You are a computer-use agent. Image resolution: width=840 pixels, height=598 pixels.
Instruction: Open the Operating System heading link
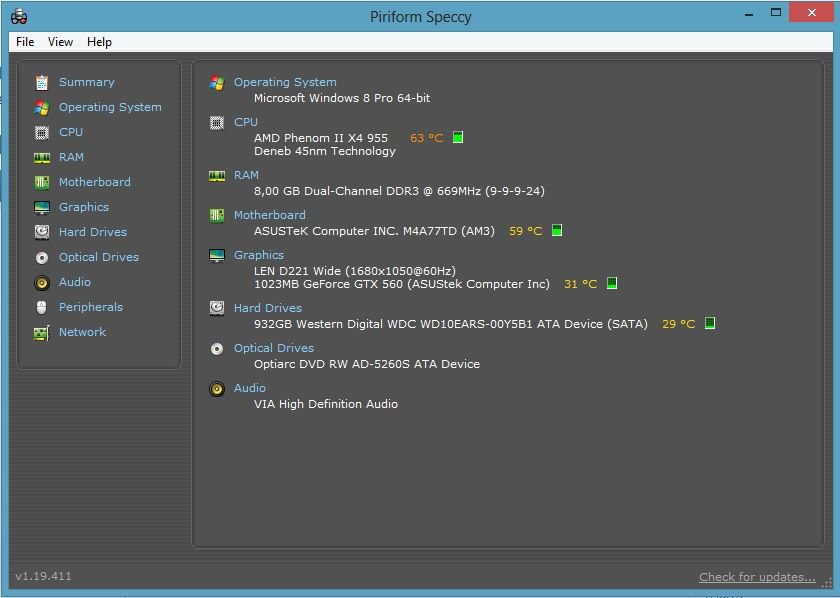(285, 82)
